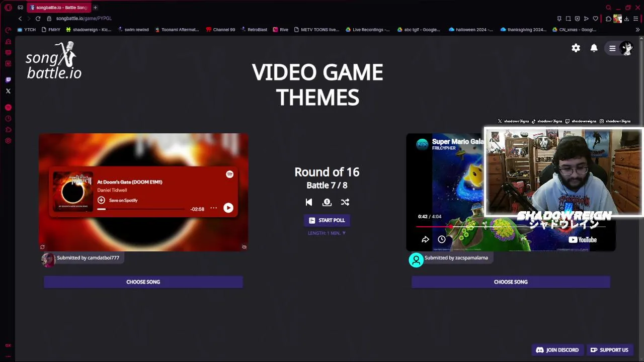Open the Toonami Aftermath bookmark
Screen dimensions: 644x362
pos(177,30)
